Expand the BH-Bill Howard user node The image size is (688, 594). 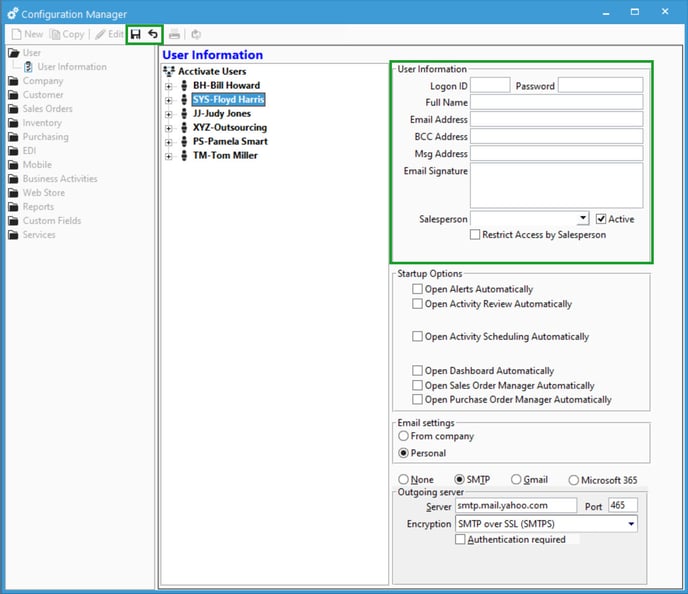pyautogui.click(x=168, y=86)
